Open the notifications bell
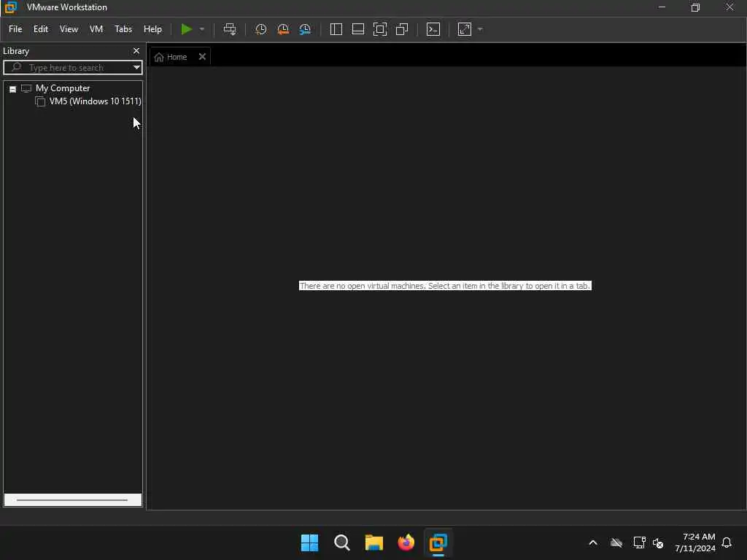The height and width of the screenshot is (560, 747). tap(727, 542)
